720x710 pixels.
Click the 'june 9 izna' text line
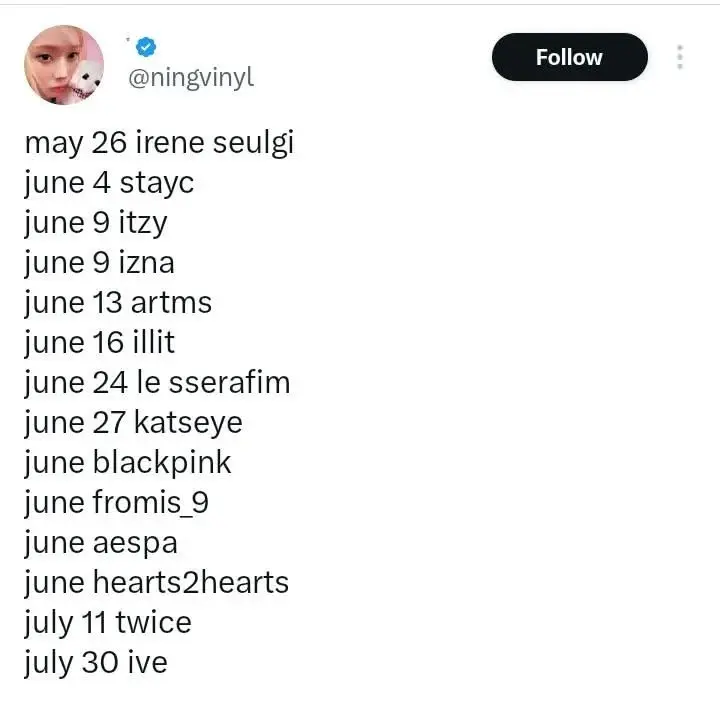click(99, 262)
